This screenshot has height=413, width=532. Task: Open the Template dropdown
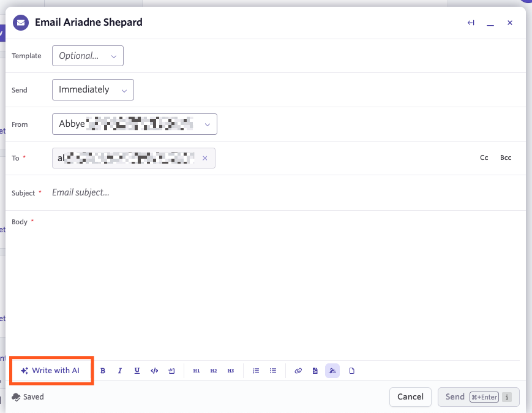[x=88, y=56]
